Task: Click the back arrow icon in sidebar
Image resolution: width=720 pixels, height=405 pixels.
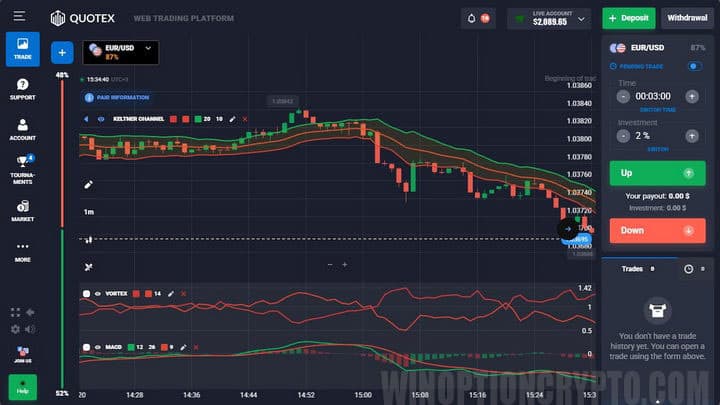Action: (x=30, y=312)
